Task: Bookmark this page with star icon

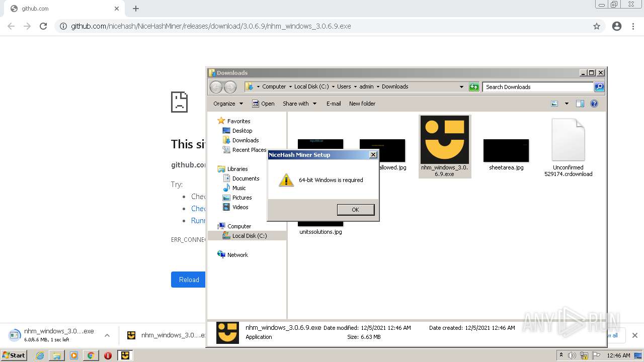Action: 597,26
